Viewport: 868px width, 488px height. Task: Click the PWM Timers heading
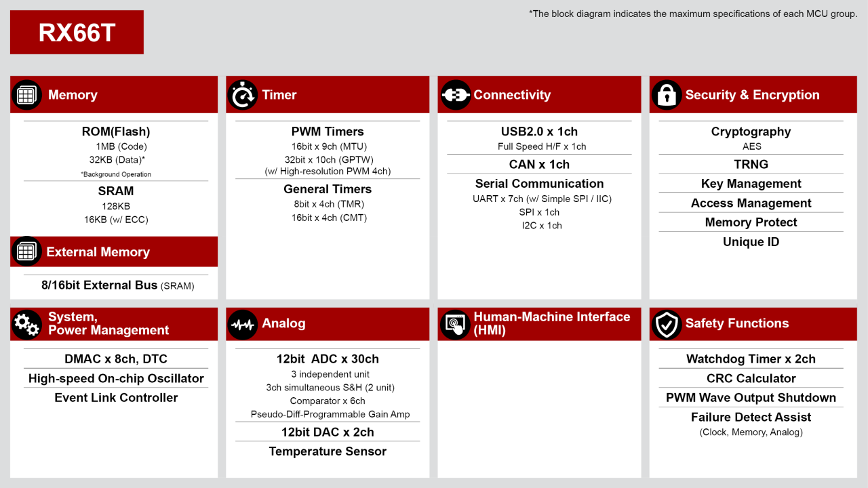pyautogui.click(x=328, y=131)
